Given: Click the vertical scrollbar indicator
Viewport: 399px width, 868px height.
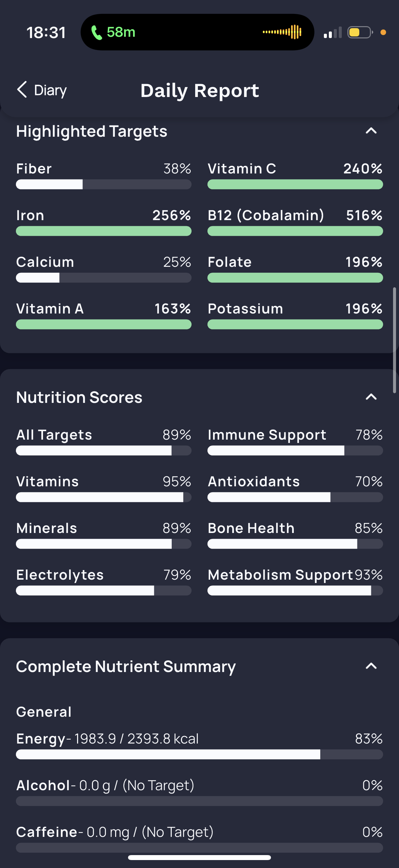Looking at the screenshot, I should point(394,340).
